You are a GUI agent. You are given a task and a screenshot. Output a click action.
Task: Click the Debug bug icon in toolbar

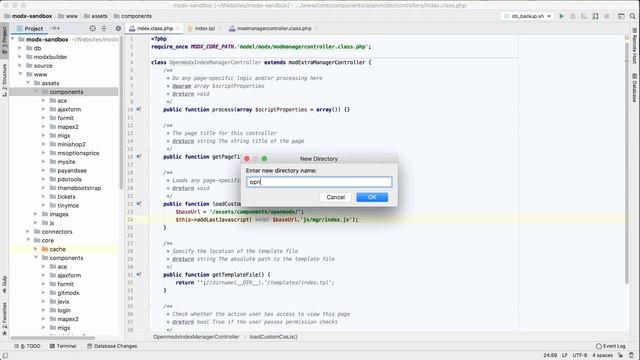tap(573, 16)
